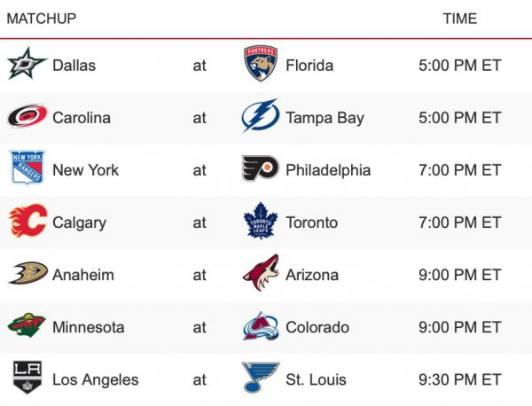Image resolution: width=532 pixels, height=406 pixels.
Task: Click the Minnesota team name
Action: point(89,327)
